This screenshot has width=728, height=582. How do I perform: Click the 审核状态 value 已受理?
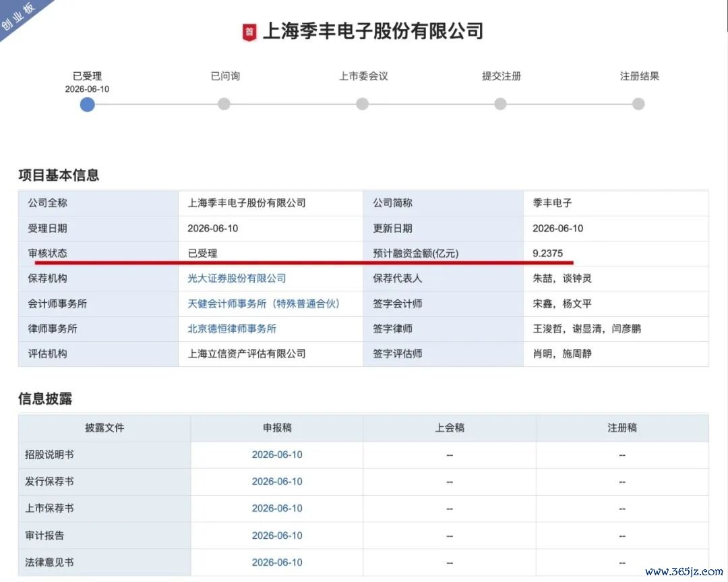click(202, 254)
